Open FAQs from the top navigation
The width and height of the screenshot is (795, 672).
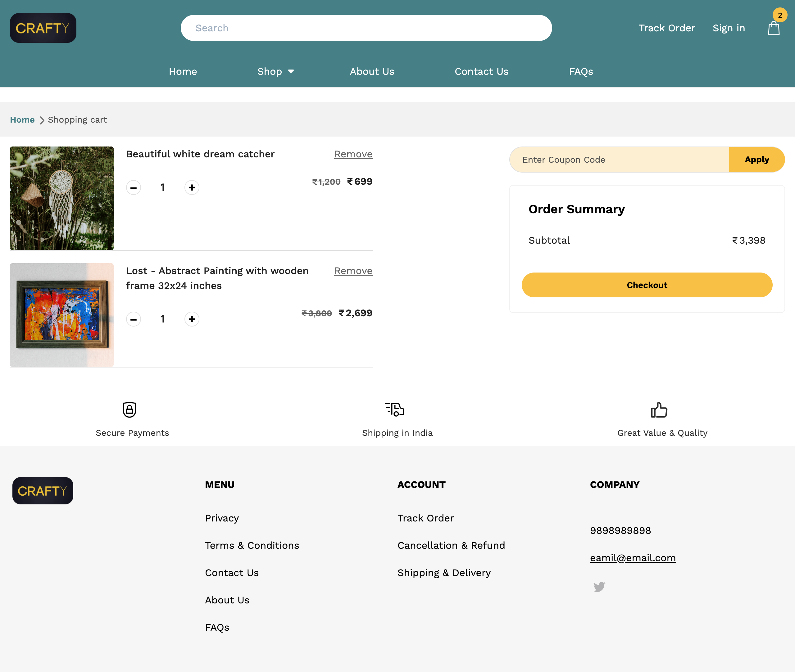580,72
